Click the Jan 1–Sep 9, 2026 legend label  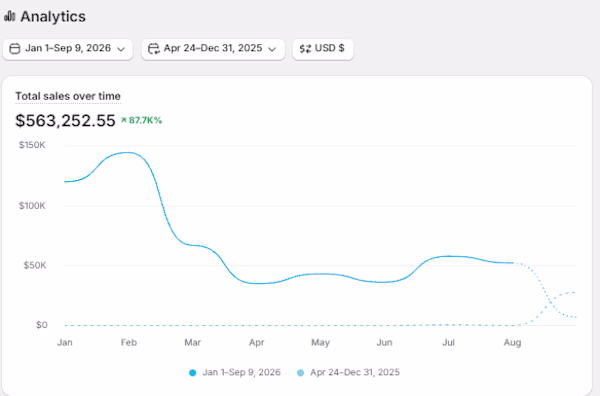click(241, 372)
